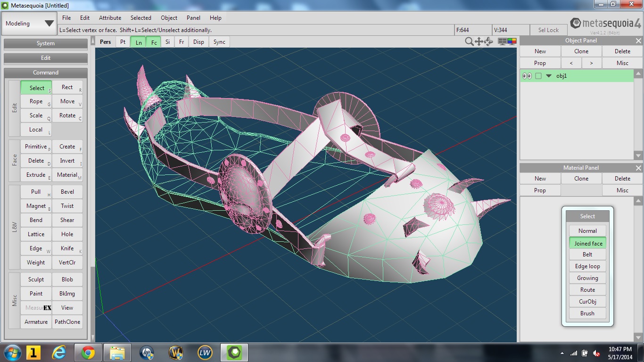Screen dimensions: 644x362
Task: Toggle obj1 visibility eyes icon
Action: tap(527, 76)
